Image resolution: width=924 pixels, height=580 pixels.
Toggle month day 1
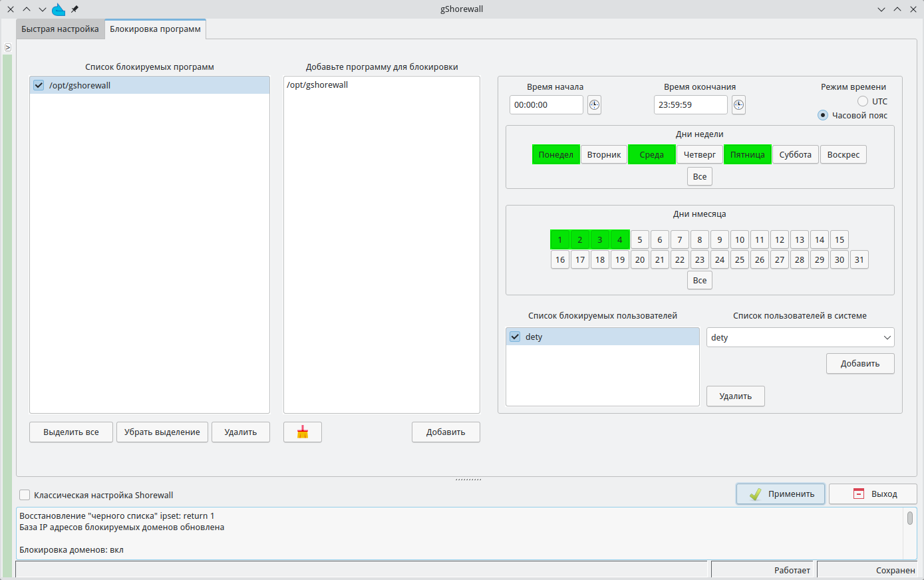coord(560,240)
